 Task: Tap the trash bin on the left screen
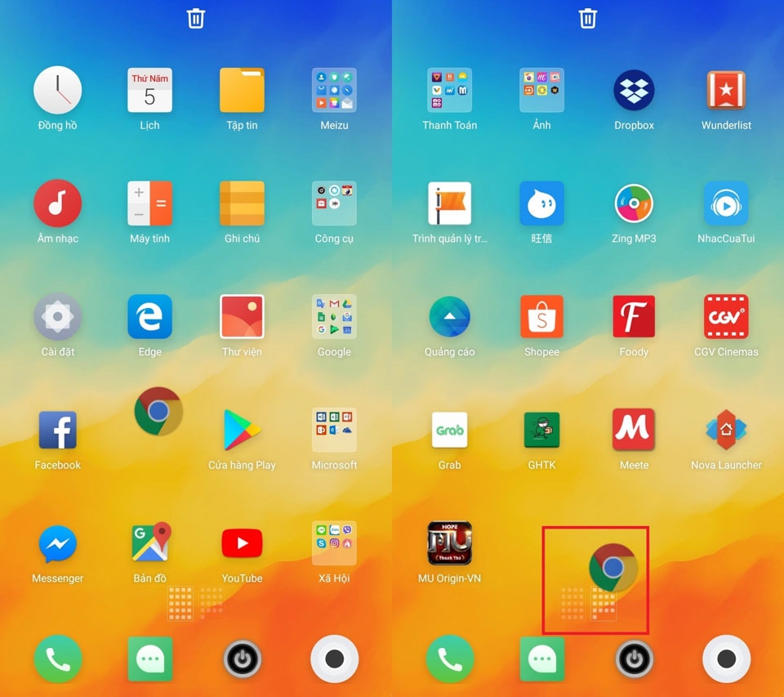[x=195, y=19]
